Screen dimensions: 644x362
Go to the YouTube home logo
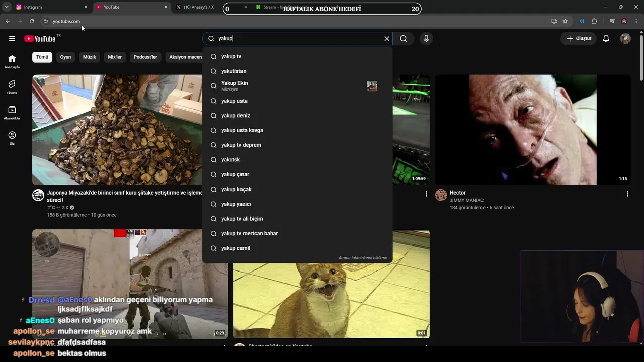[x=40, y=39]
